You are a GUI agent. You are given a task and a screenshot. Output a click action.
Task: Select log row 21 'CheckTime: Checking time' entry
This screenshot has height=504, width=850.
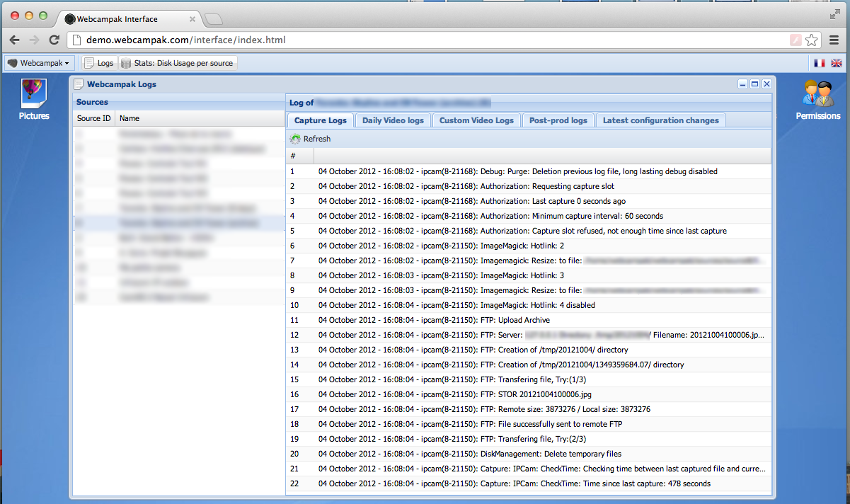click(529, 469)
